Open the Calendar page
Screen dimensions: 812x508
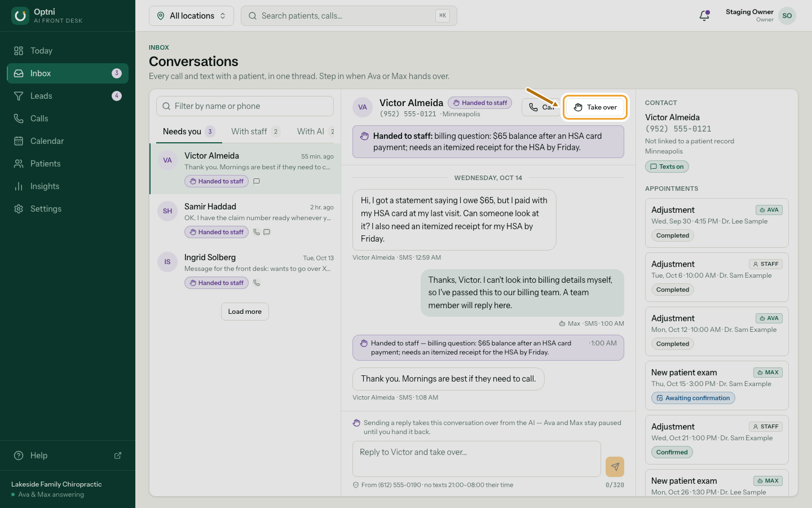click(x=68, y=141)
